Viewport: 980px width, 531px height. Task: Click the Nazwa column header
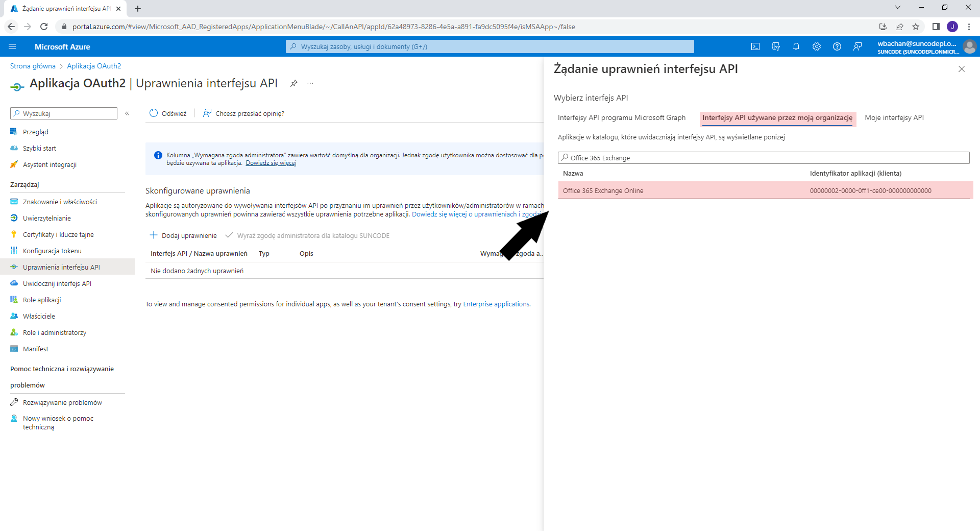[573, 173]
